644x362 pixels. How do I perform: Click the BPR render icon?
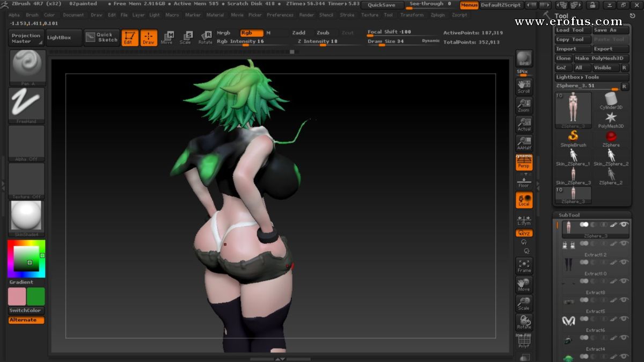[x=524, y=59]
